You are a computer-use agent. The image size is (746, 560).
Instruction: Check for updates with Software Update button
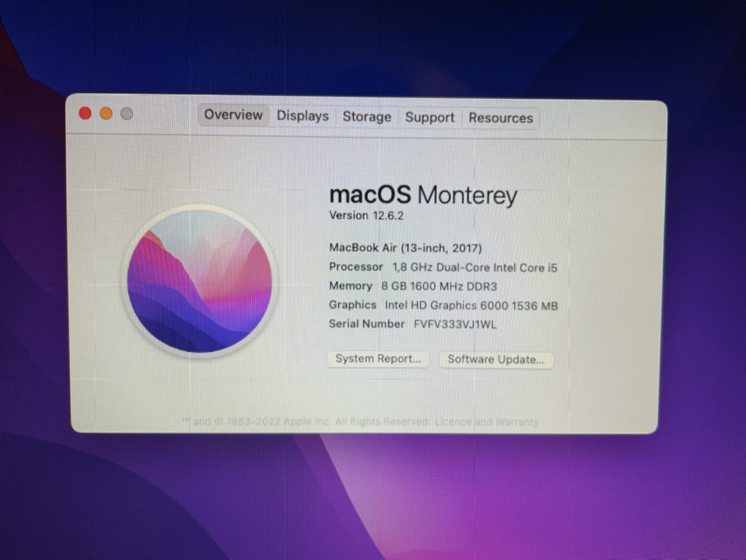click(x=495, y=360)
